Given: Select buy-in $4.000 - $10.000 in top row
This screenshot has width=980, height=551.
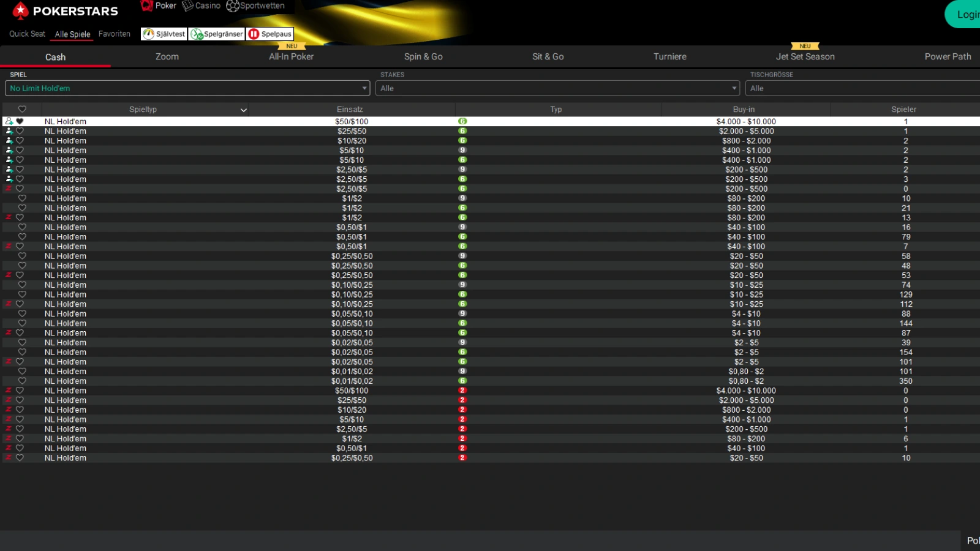Looking at the screenshot, I should (x=746, y=121).
